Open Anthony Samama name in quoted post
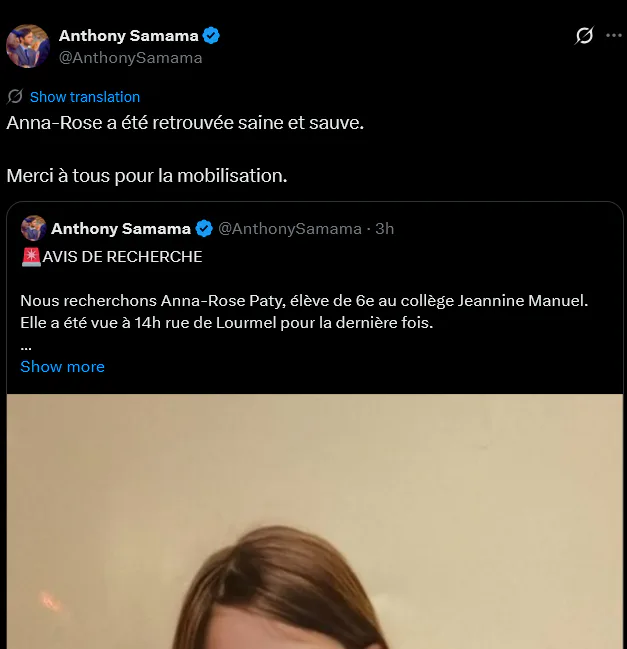The width and height of the screenshot is (627, 649). [x=120, y=228]
